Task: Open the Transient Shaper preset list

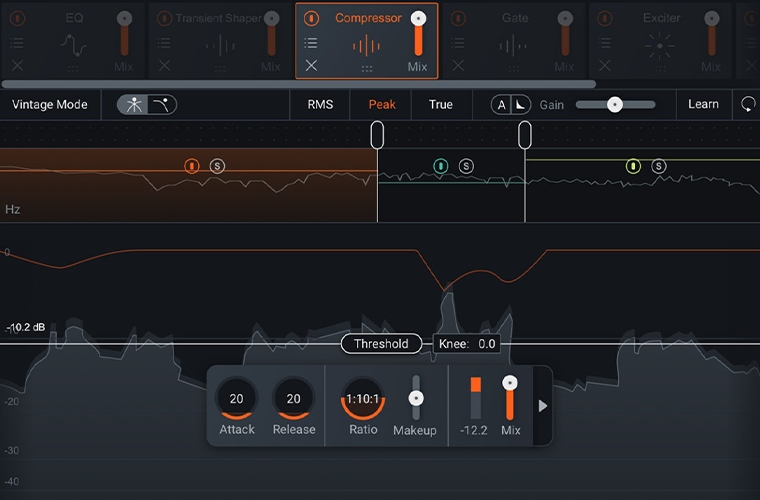Action: click(x=164, y=43)
